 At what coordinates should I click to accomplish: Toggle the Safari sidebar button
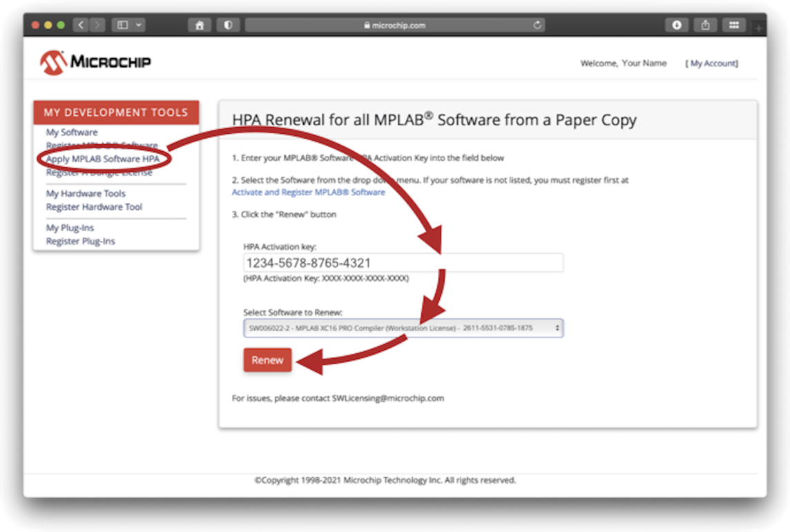pos(123,25)
